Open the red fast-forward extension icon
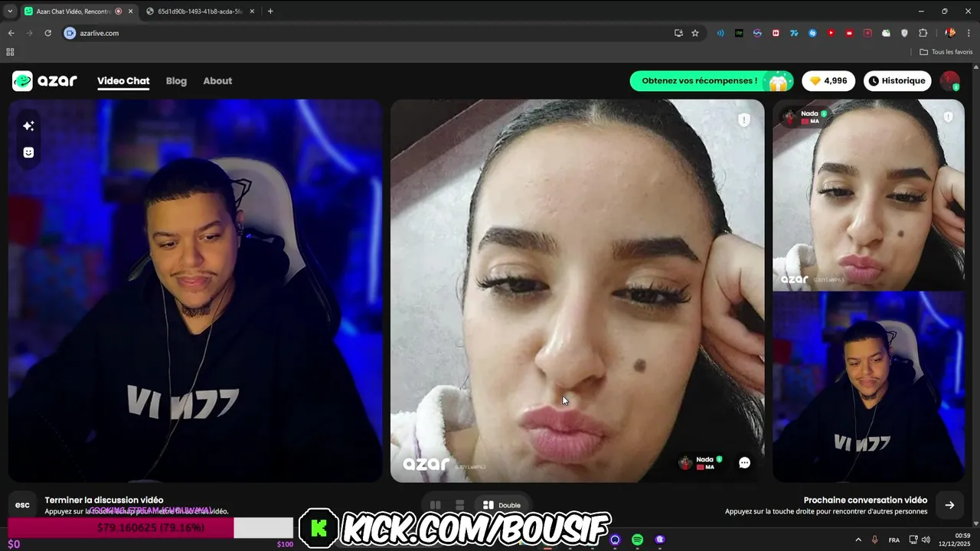 [776, 33]
